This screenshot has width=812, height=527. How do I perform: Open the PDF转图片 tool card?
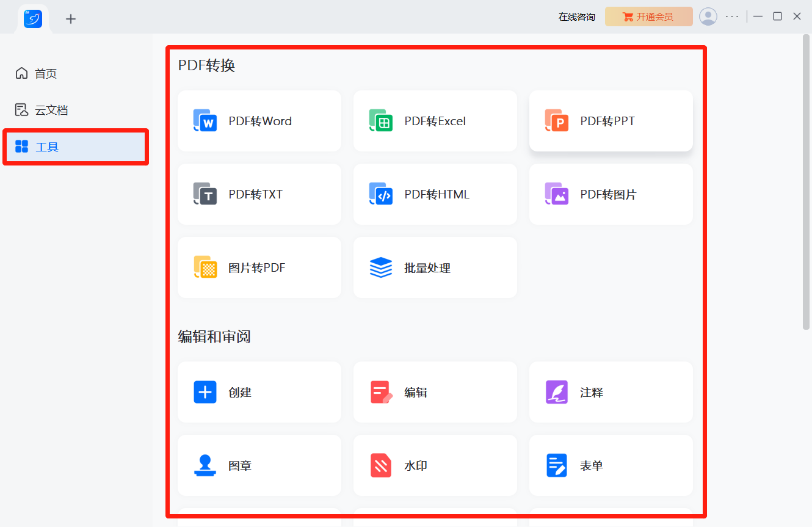coord(611,194)
